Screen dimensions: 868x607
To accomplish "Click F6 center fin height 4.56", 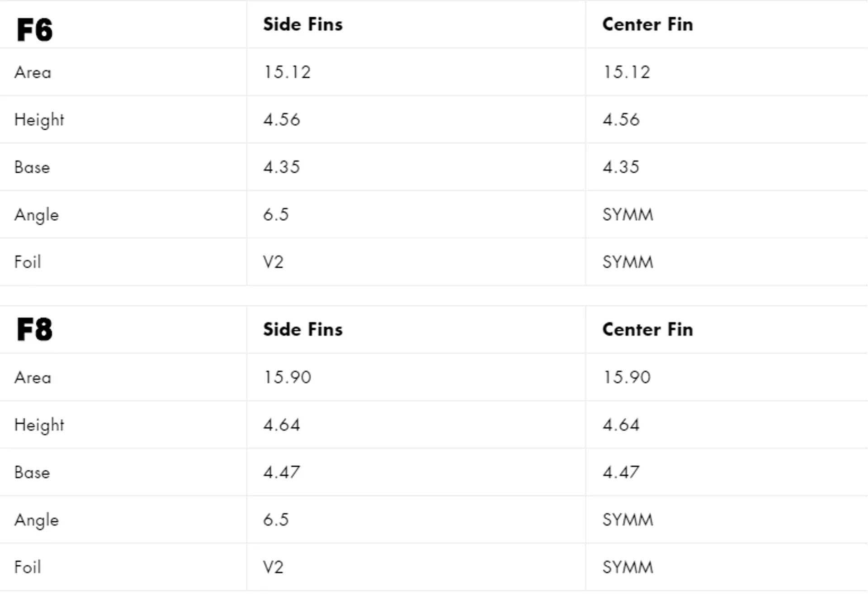I will (x=621, y=120).
